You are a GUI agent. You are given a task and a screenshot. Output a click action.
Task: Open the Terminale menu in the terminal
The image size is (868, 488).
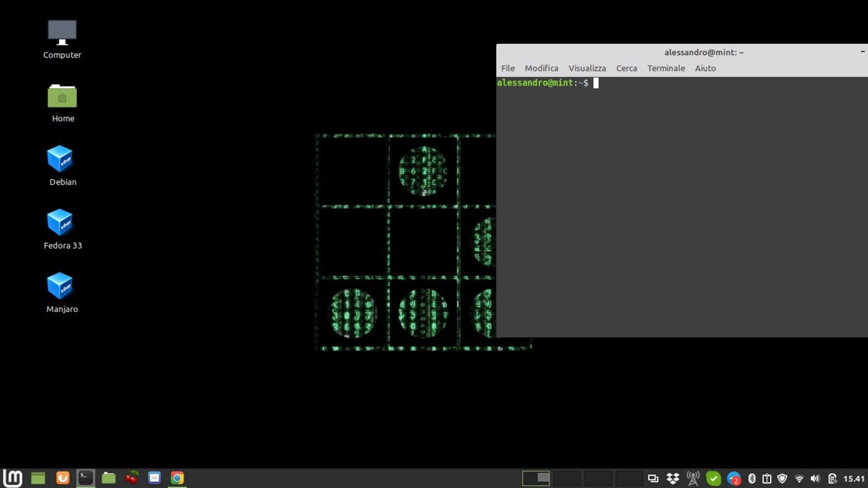coord(666,68)
